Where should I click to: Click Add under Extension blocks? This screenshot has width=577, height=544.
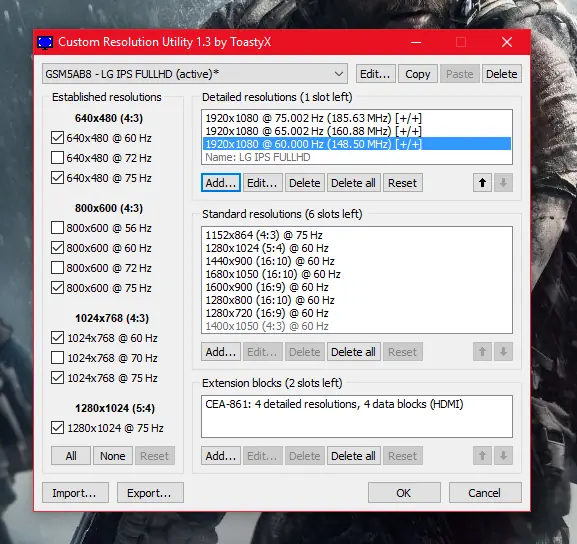pos(221,456)
